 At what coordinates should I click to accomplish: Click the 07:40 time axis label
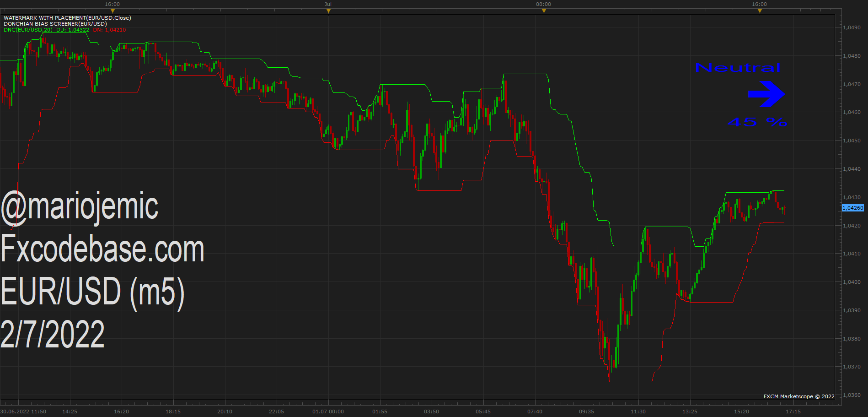tap(535, 412)
